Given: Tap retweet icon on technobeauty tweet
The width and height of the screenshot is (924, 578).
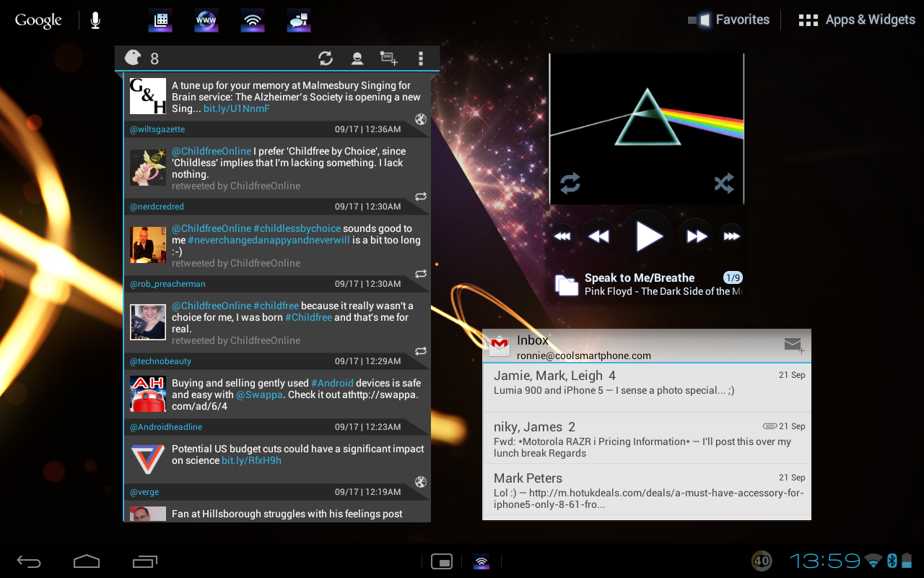Looking at the screenshot, I should (x=421, y=351).
